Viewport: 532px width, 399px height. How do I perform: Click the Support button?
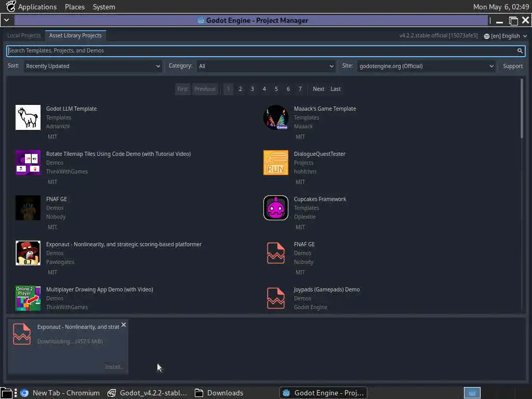(512, 66)
